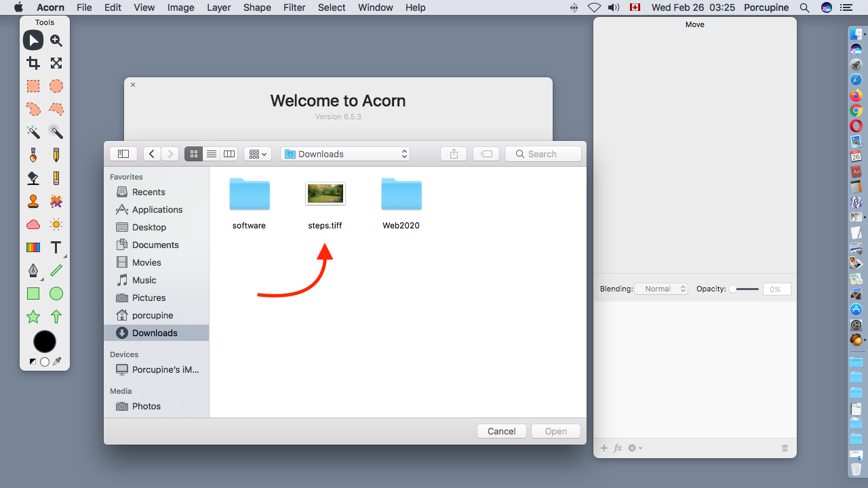This screenshot has height=488, width=868.
Task: Click the trash delete layer icon
Action: 785,448
